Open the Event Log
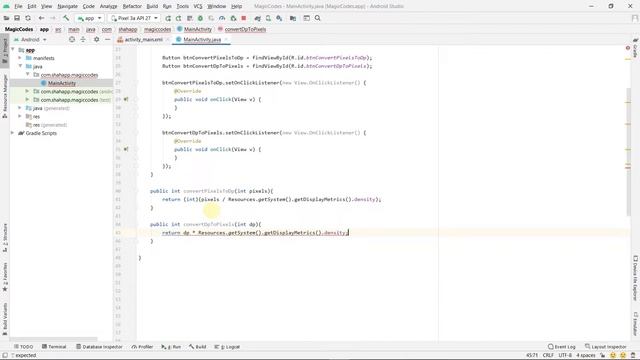 coord(562,347)
